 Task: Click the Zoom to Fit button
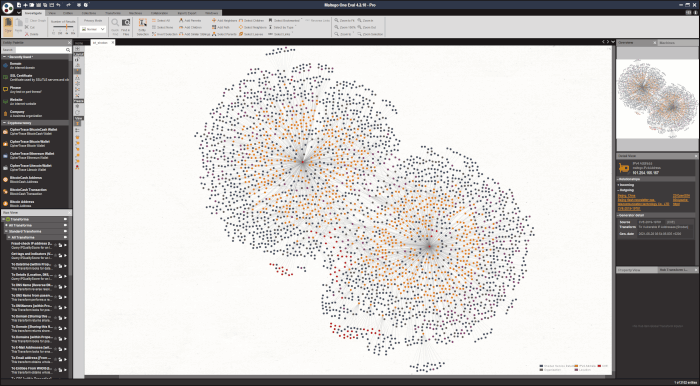(344, 21)
